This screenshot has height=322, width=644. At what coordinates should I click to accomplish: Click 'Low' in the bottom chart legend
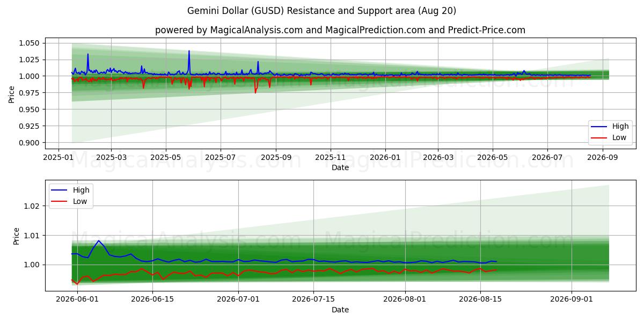(x=80, y=201)
